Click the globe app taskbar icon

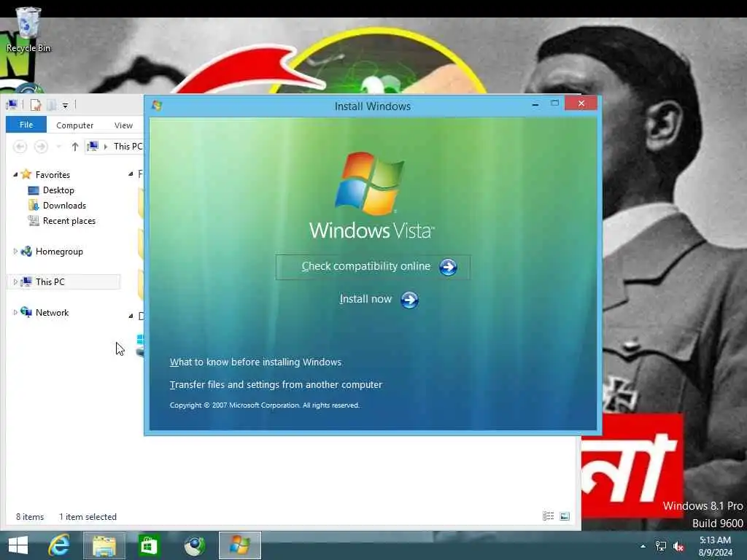tap(194, 545)
